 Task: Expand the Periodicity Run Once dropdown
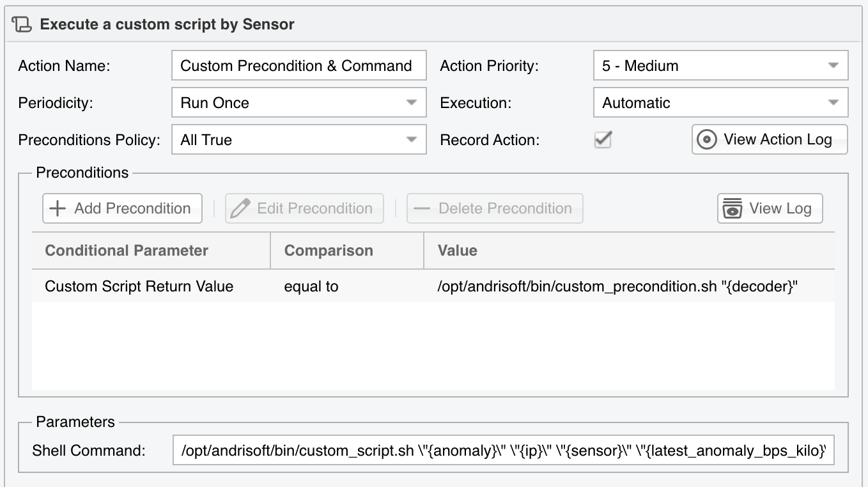click(299, 103)
